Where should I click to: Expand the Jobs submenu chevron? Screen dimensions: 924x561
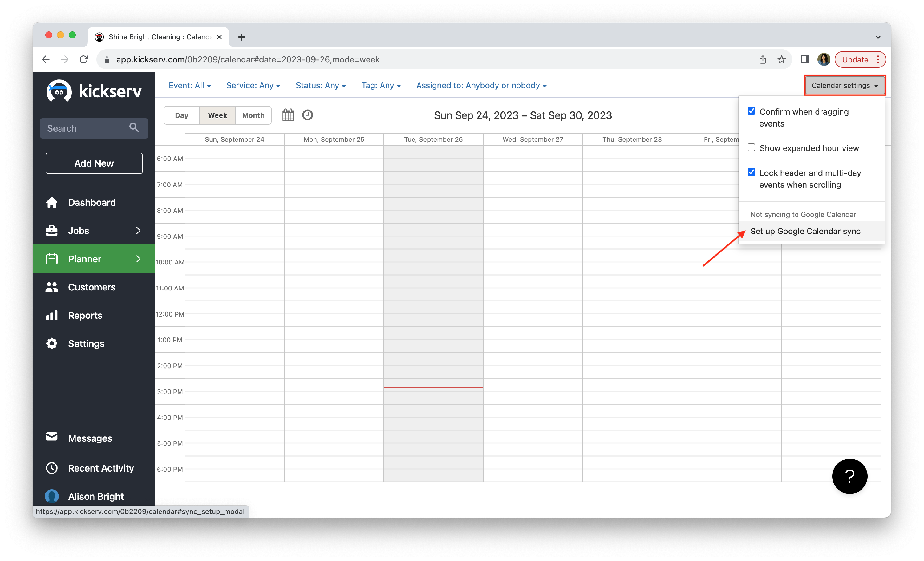click(138, 231)
